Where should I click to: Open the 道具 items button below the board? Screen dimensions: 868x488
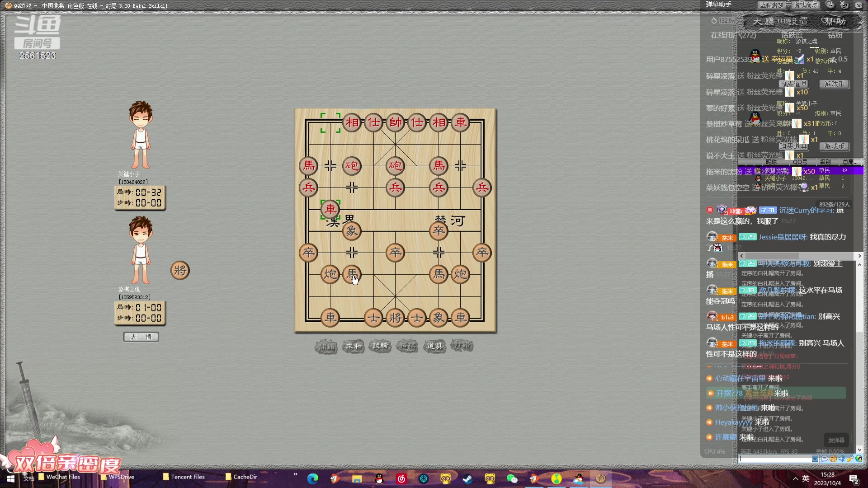pos(434,346)
